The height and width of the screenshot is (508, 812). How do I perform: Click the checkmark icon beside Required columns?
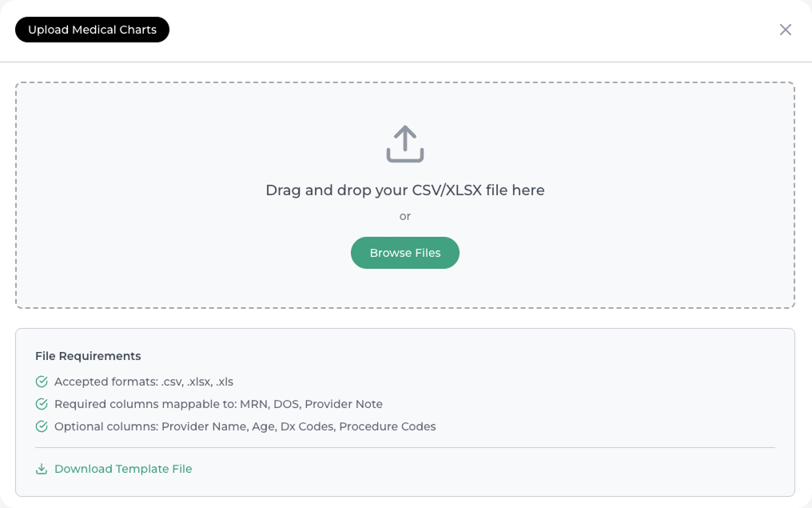click(x=42, y=404)
